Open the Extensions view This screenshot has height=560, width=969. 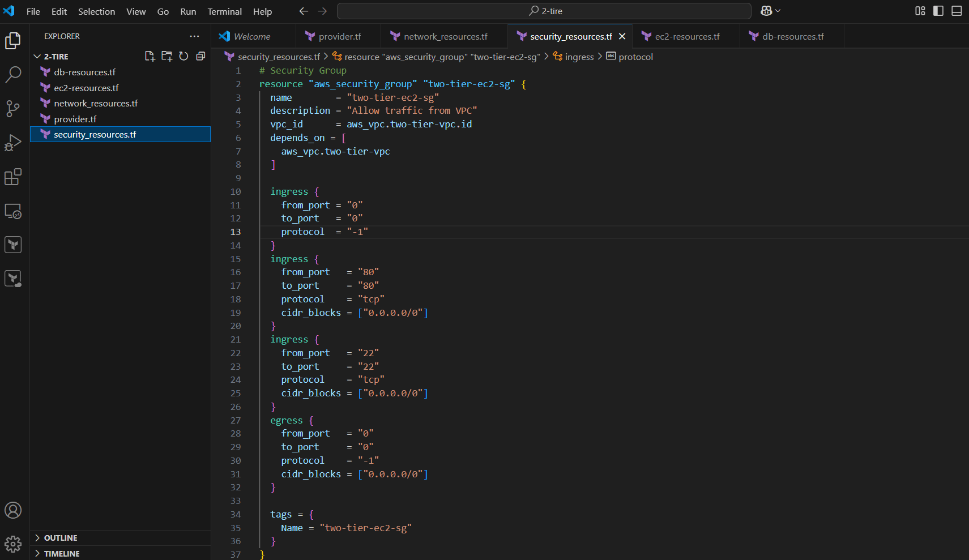[x=13, y=177]
